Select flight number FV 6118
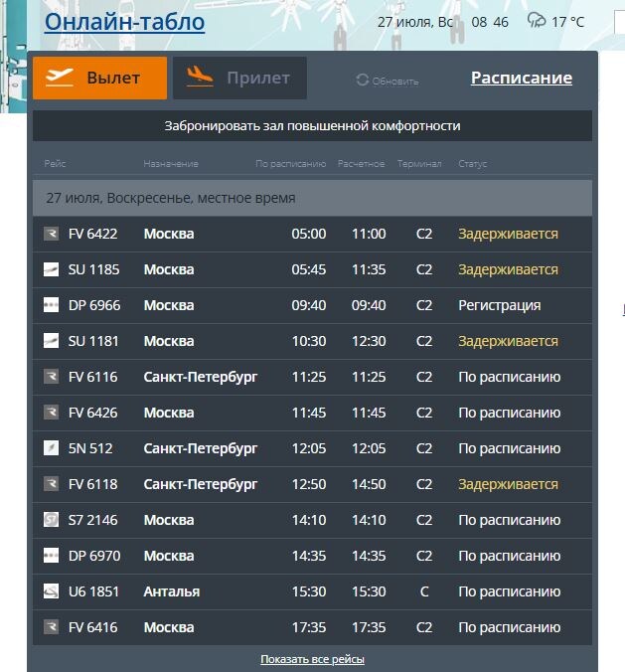The height and width of the screenshot is (672, 625). 92,484
